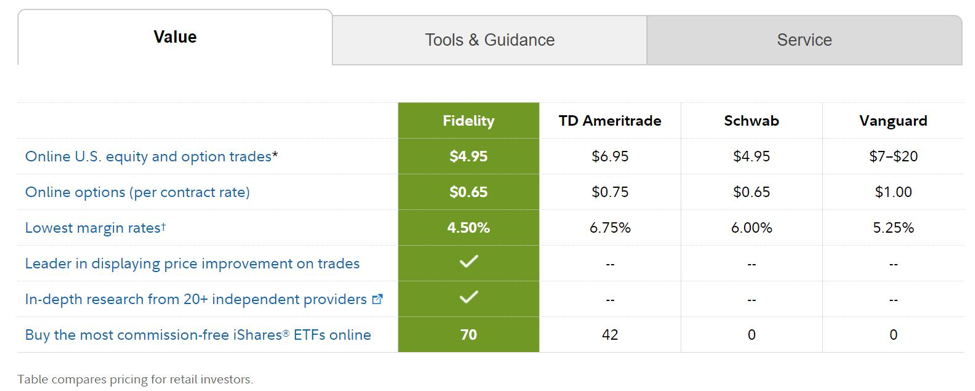975x391 pixels.
Task: Click the checkmark for in-depth research row
Action: [468, 298]
